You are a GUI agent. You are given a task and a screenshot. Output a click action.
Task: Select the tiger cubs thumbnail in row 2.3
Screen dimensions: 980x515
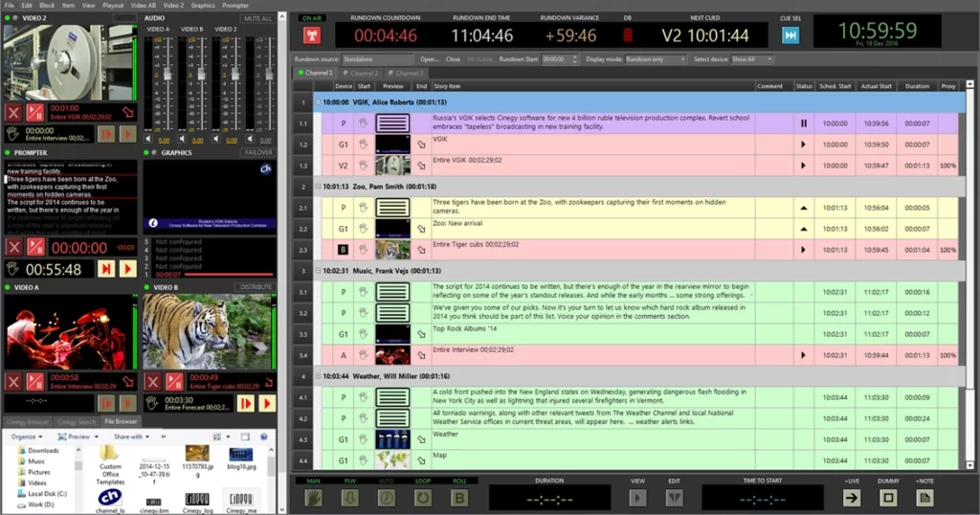[x=392, y=250]
